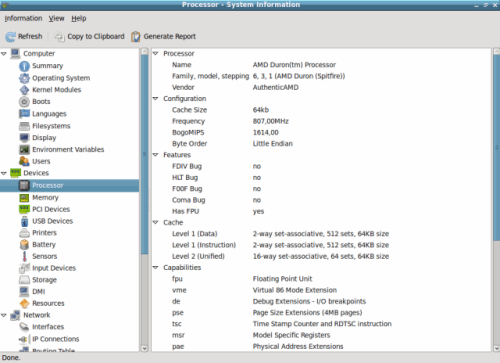Click the Copy to Clipboard icon

point(59,36)
